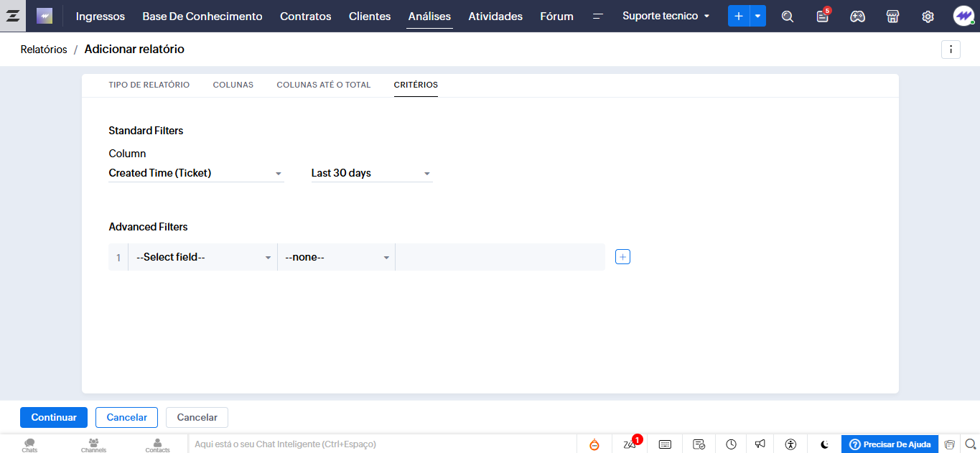Viewport: 980px width, 453px height.
Task: Click the Relatórios breadcrumb link
Action: (44, 50)
